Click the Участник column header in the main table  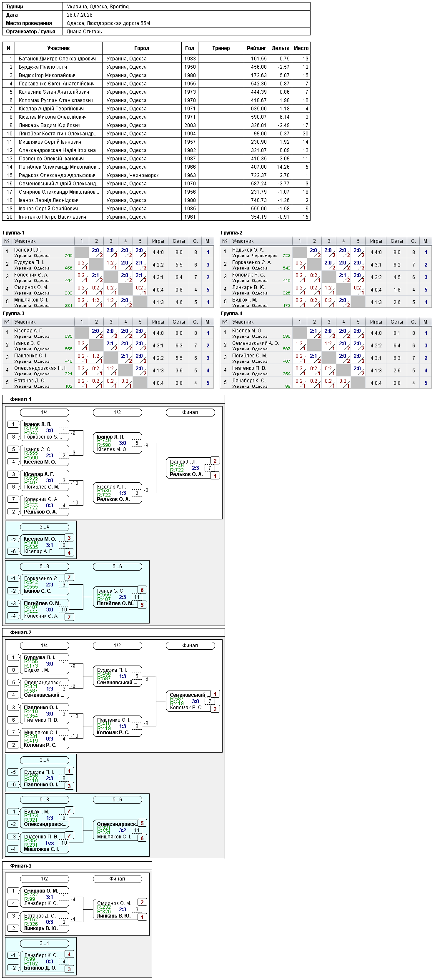58,48
